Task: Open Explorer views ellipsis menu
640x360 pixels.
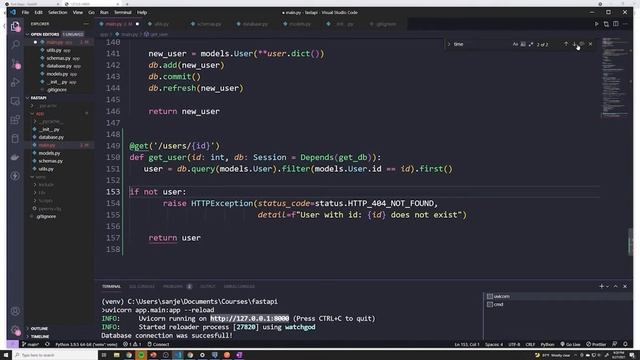Action: (x=86, y=24)
